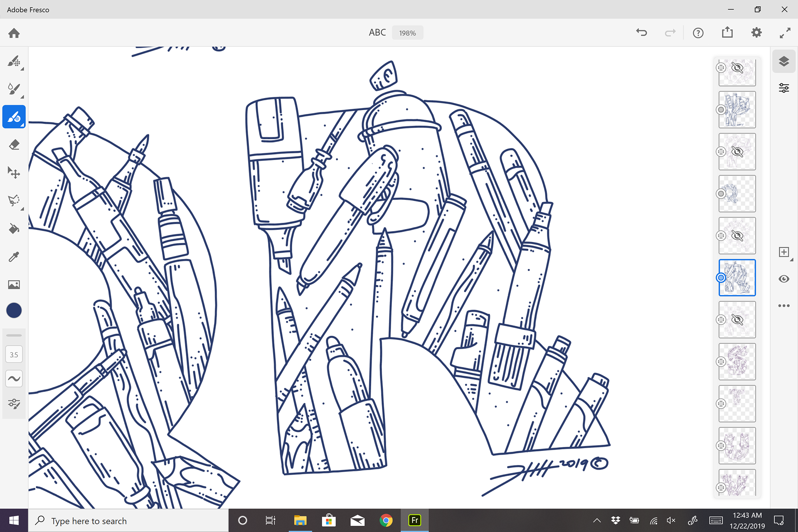This screenshot has width=798, height=532.
Task: Click the layer type indicator on the fourth layer
Action: point(721,194)
